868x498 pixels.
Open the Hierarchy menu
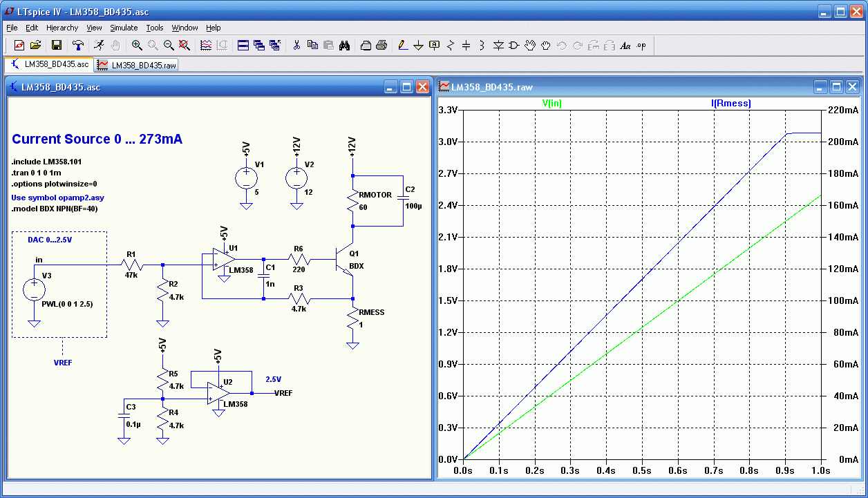(63, 28)
